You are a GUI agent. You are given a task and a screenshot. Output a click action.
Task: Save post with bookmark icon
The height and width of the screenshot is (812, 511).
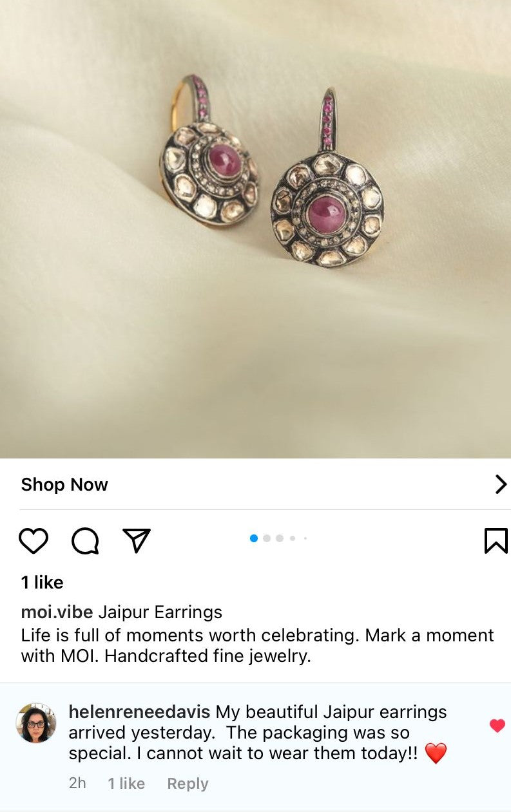tap(496, 541)
